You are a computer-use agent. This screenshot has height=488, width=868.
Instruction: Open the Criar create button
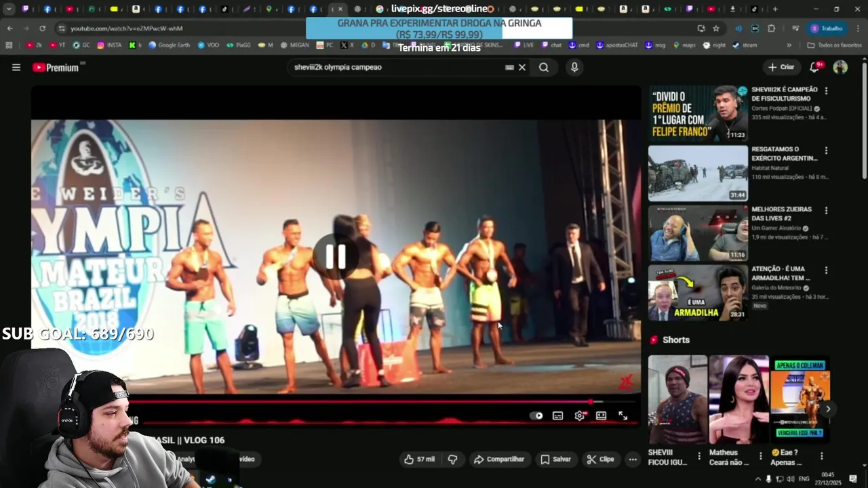coord(781,67)
